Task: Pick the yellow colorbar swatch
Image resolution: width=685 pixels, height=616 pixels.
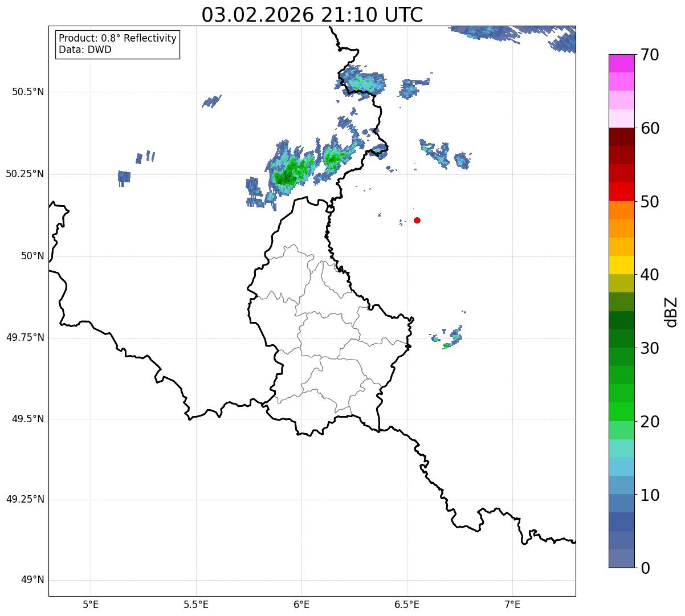Action: 621,265
